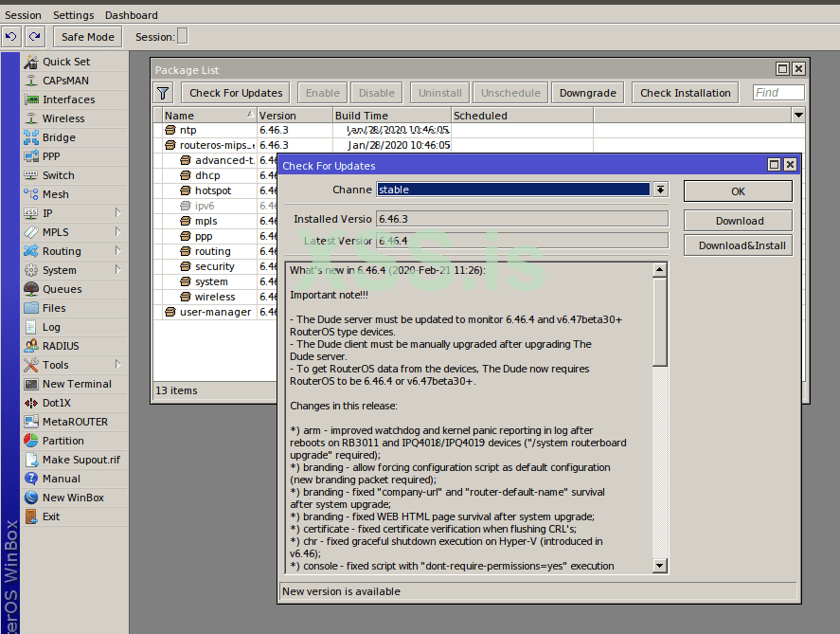Open the column selector dropdown in Package List
840x634 pixels.
[798, 115]
